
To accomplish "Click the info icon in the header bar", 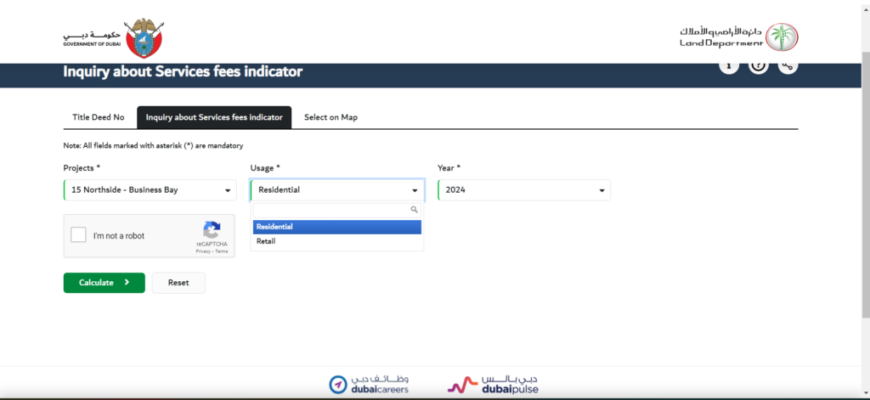I will point(729,66).
